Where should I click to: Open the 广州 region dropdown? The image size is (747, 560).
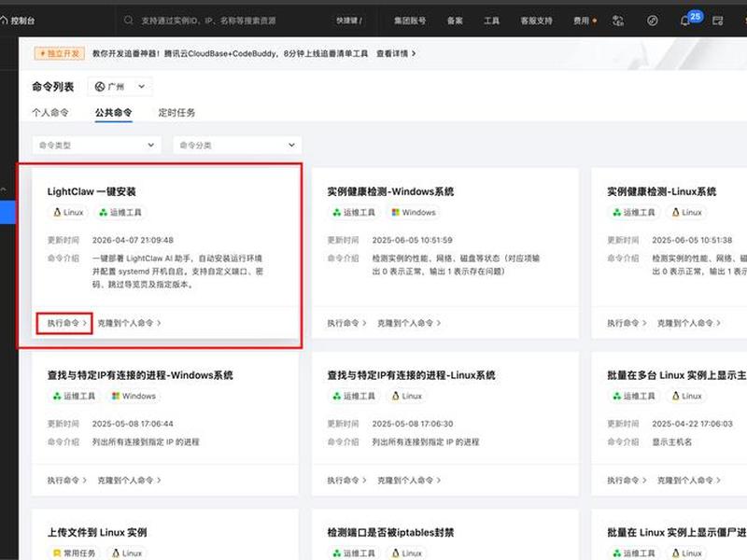pos(120,87)
